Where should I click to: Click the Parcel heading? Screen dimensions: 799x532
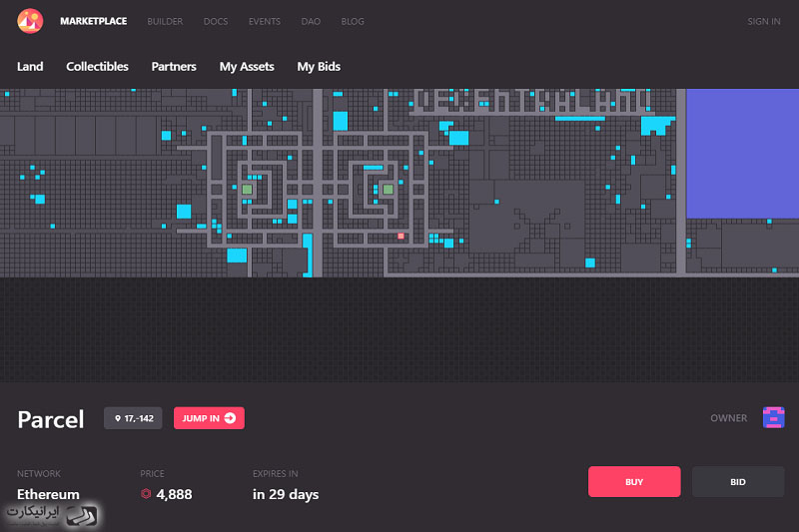click(x=51, y=419)
